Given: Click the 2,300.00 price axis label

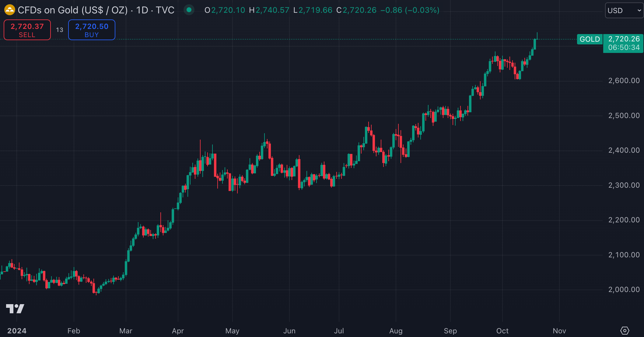Looking at the screenshot, I should pos(624,185).
